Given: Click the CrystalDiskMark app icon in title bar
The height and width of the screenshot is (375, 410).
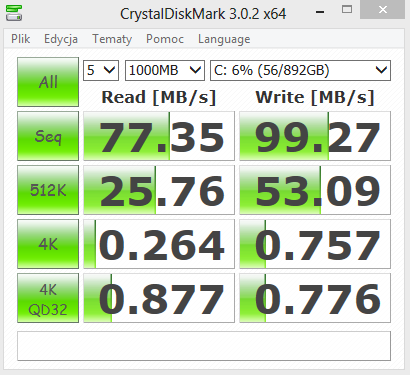Looking at the screenshot, I should (x=14, y=13).
